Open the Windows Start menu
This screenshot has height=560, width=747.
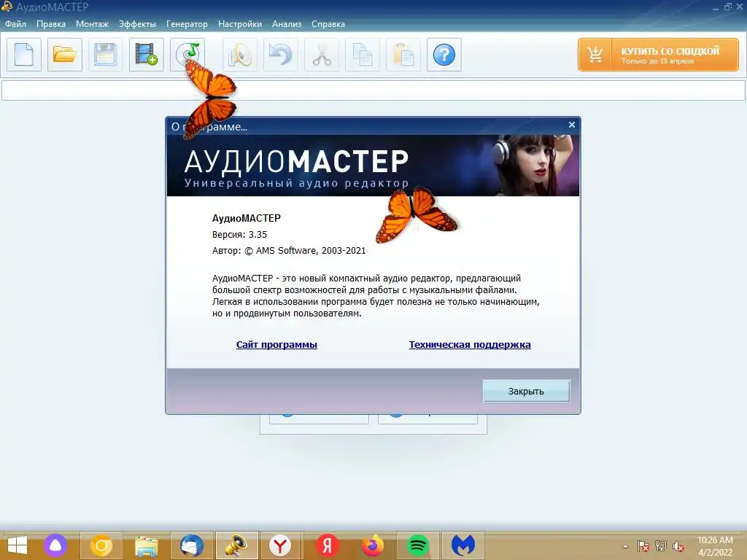[x=18, y=545]
